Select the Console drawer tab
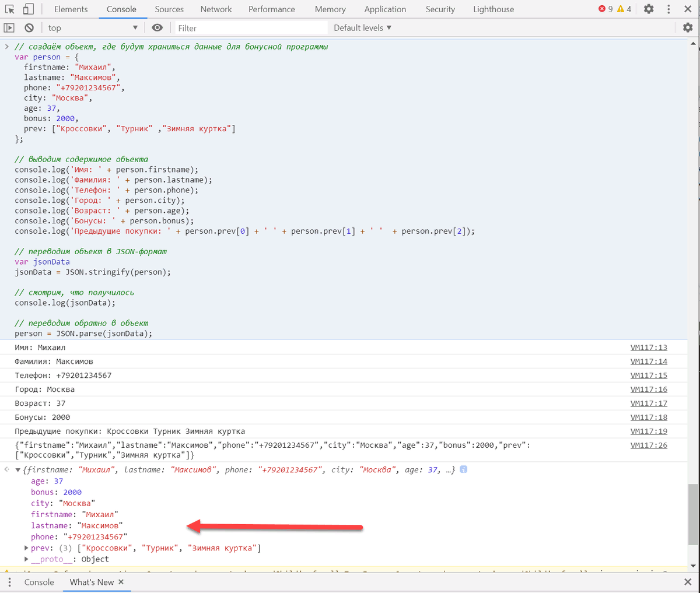700x593 pixels. (39, 582)
